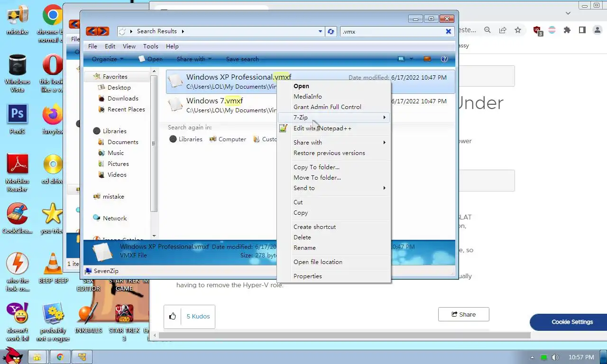The height and width of the screenshot is (364, 607).
Task: Open Chrome tab search chevron
Action: click(x=568, y=13)
